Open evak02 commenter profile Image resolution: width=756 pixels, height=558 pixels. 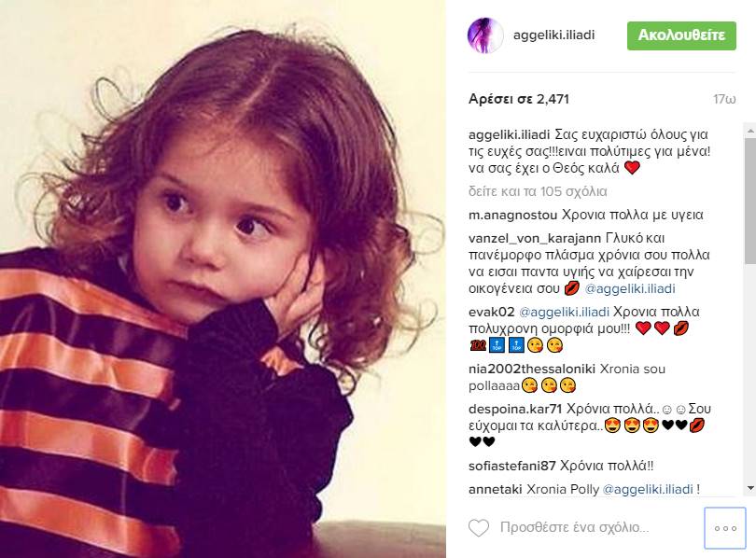pyautogui.click(x=491, y=313)
